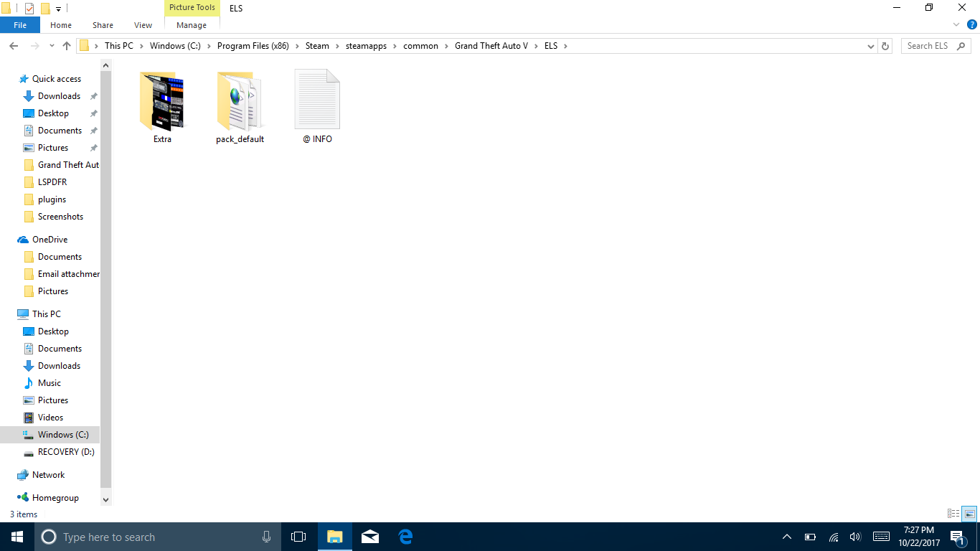Click Cortana microphone icon

pyautogui.click(x=267, y=537)
